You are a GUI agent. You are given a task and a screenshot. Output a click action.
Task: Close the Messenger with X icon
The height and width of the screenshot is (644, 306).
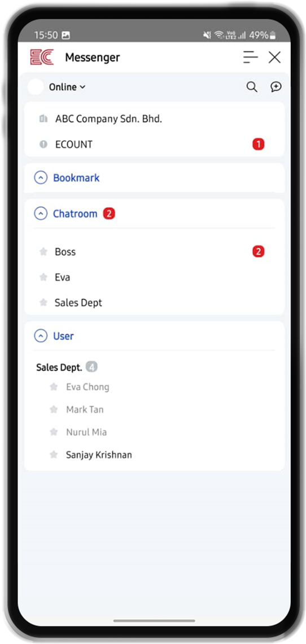(x=274, y=57)
